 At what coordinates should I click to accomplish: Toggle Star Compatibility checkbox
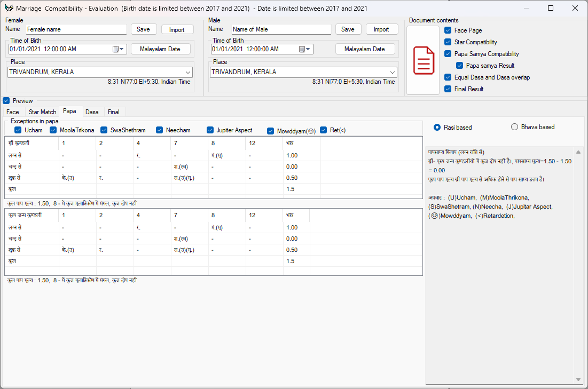pos(448,42)
